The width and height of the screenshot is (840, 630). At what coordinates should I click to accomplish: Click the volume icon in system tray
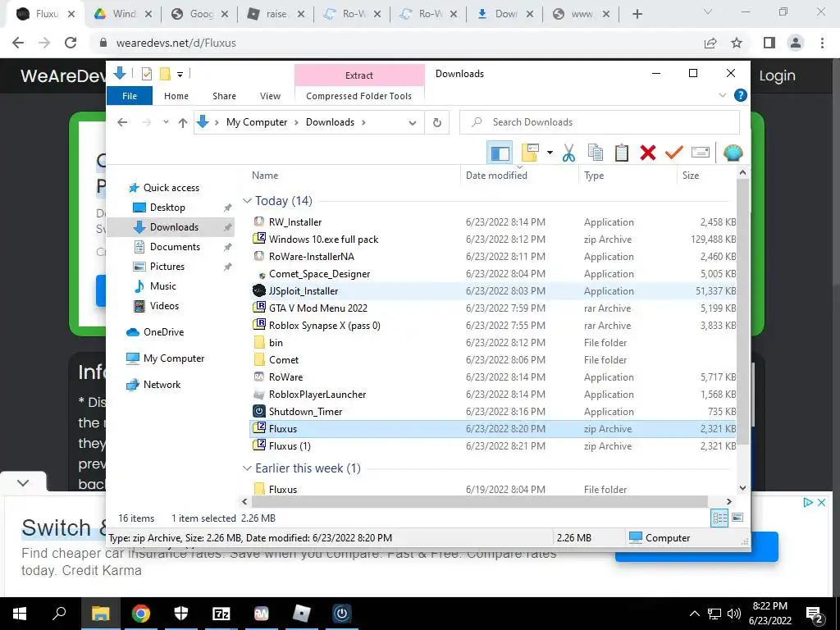coord(734,614)
